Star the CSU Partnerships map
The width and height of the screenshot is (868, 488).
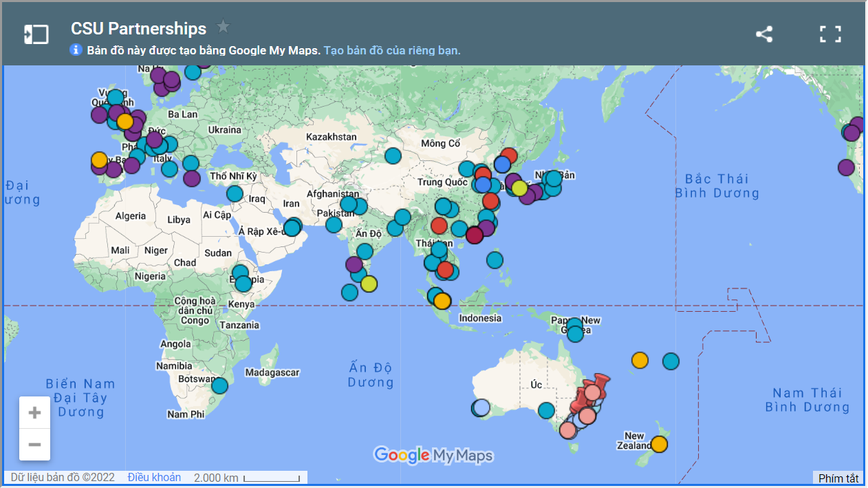tap(223, 27)
